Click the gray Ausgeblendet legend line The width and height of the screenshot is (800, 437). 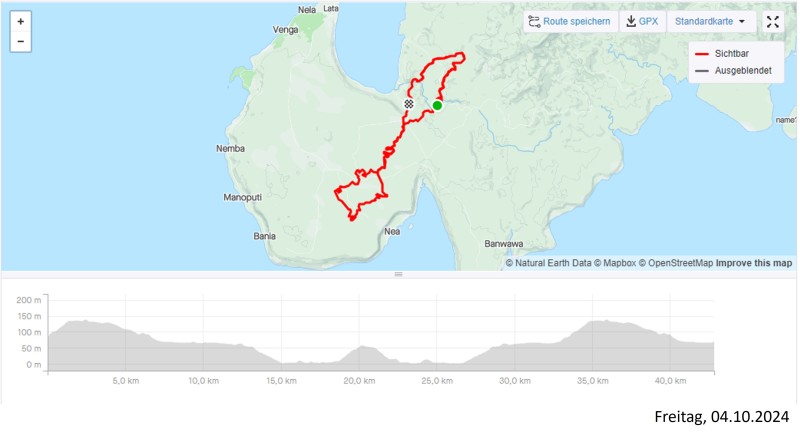click(702, 71)
